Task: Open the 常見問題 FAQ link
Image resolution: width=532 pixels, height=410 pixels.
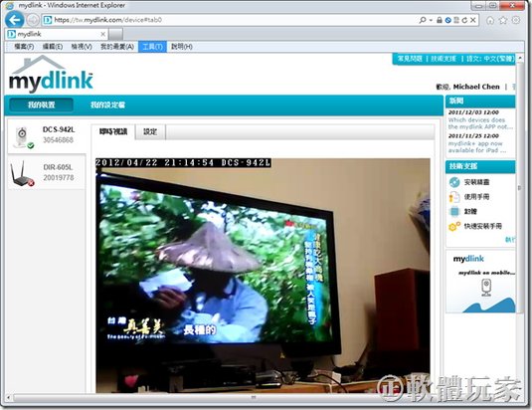Action: [410, 59]
